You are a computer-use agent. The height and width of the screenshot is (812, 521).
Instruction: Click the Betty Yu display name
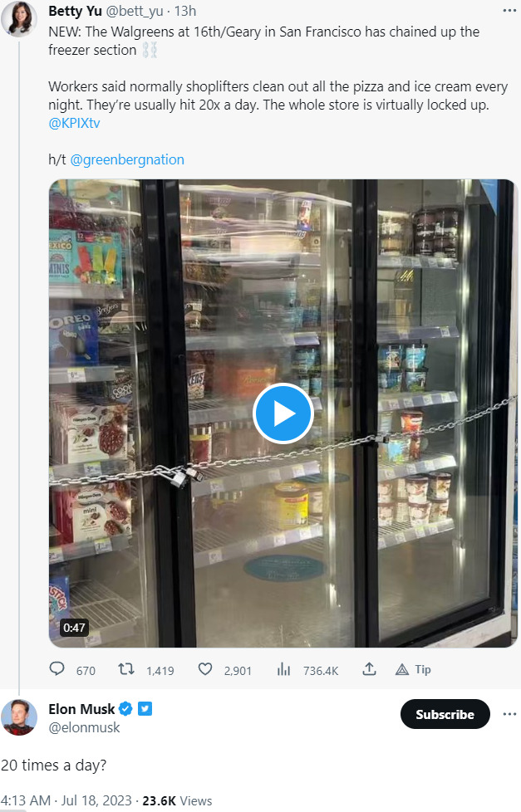pyautogui.click(x=75, y=11)
